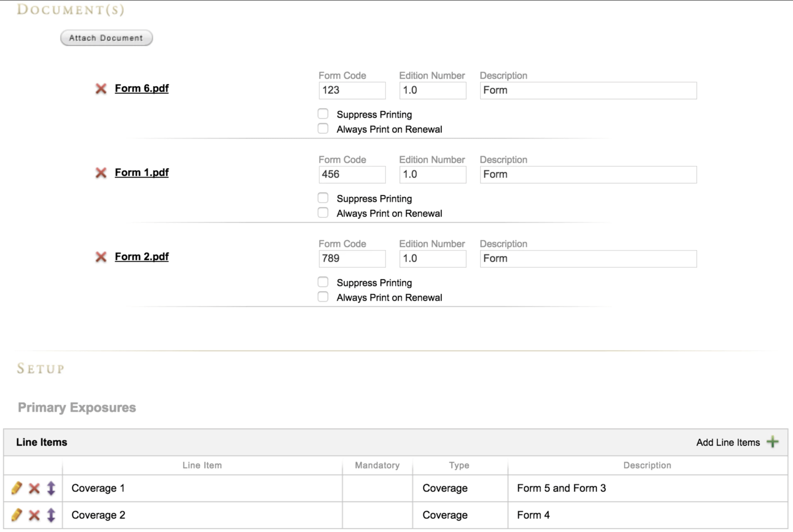The width and height of the screenshot is (793, 532).
Task: Edit the Coverage 2 line item
Action: click(16, 515)
